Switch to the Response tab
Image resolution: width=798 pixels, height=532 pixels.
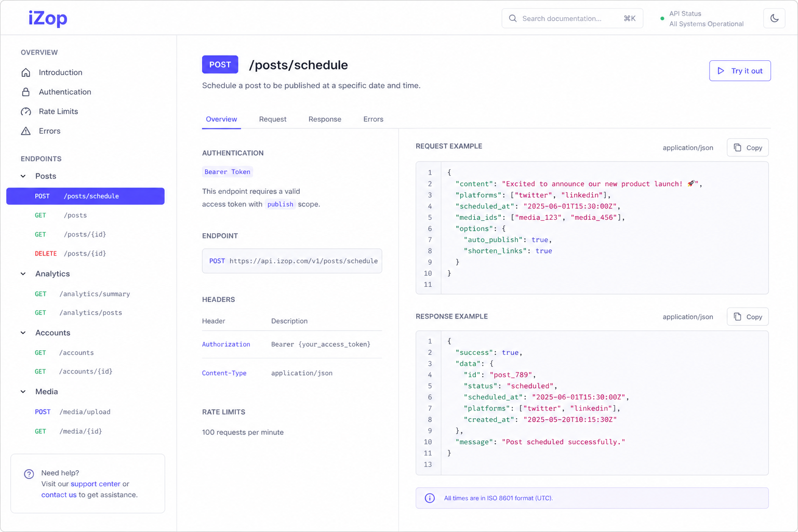325,119
